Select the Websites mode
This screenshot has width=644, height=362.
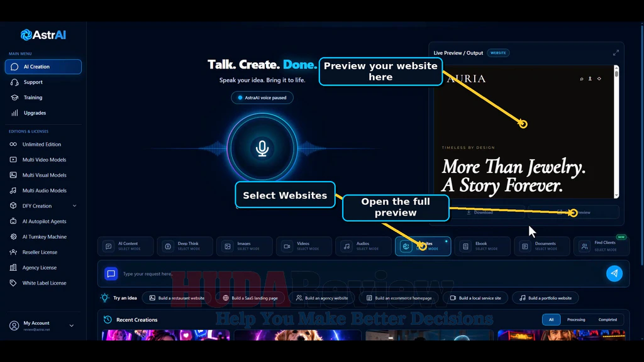click(x=423, y=246)
